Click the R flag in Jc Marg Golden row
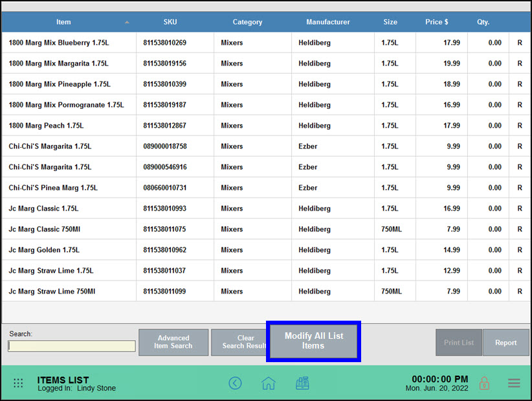The height and width of the screenshot is (401, 532). click(520, 250)
